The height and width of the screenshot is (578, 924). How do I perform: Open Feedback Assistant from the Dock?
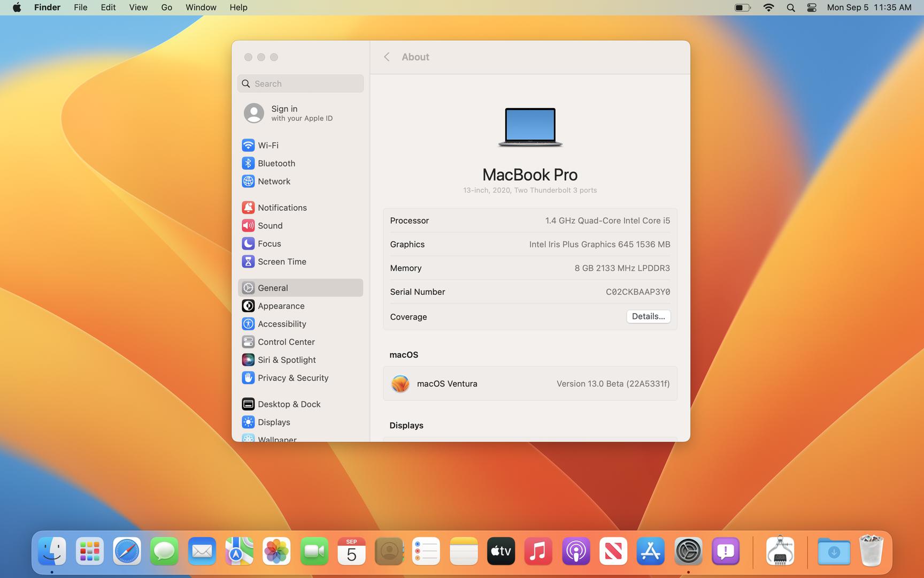726,551
